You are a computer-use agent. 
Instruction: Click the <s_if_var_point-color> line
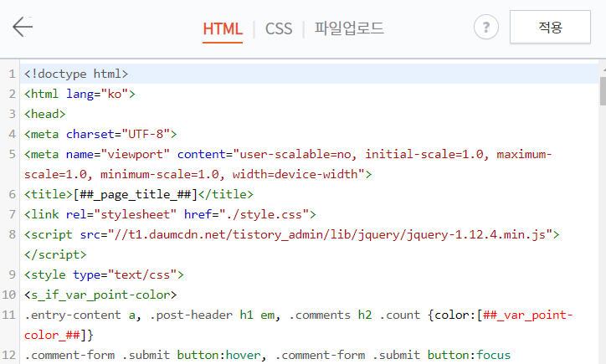click(x=100, y=295)
